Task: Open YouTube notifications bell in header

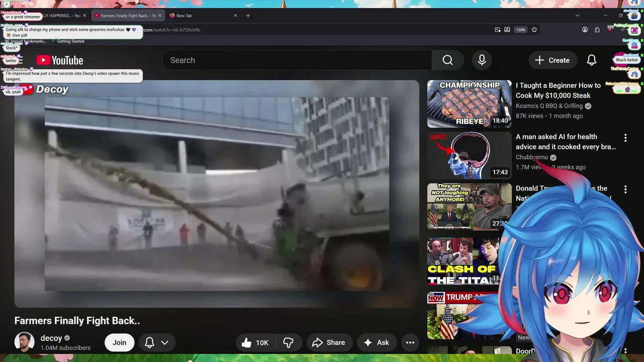Action: (x=592, y=60)
